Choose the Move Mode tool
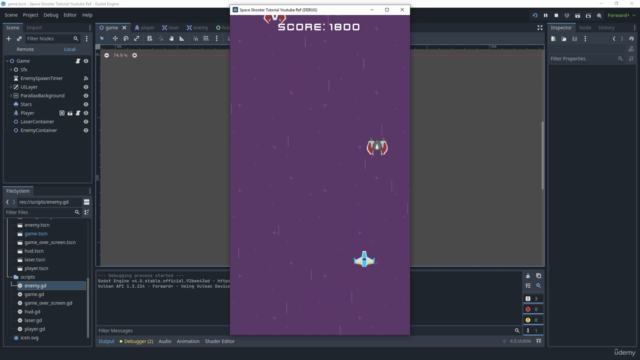 (115, 38)
